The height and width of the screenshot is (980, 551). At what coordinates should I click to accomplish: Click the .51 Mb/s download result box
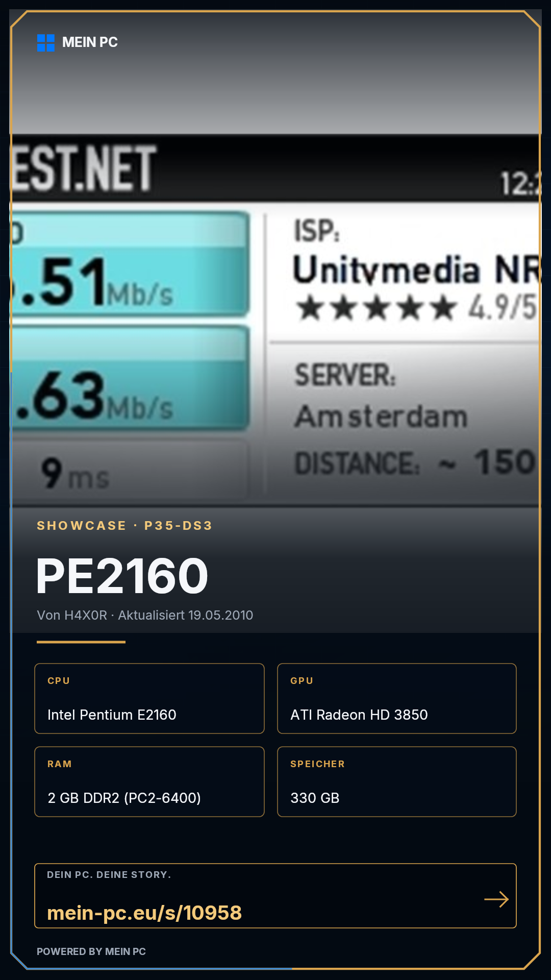tap(131, 264)
